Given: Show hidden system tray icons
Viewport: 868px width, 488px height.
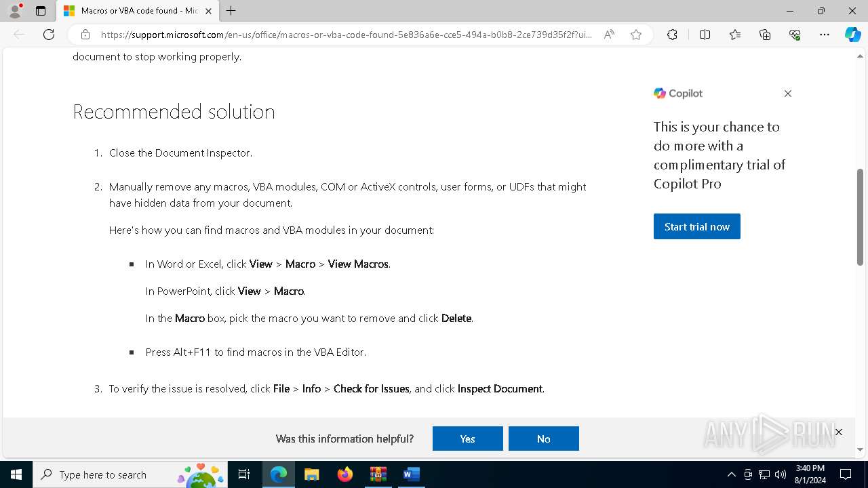Looking at the screenshot, I should click(731, 474).
